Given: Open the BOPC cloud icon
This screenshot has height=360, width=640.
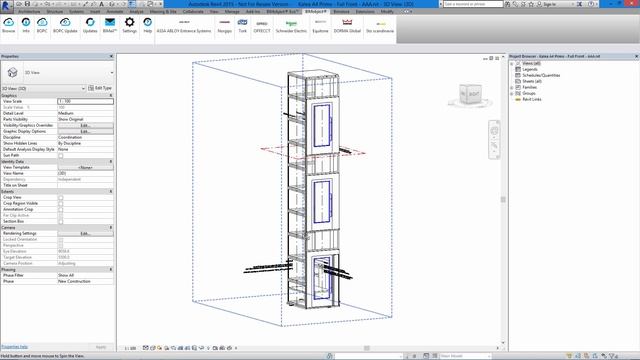Looking at the screenshot, I should [42, 25].
